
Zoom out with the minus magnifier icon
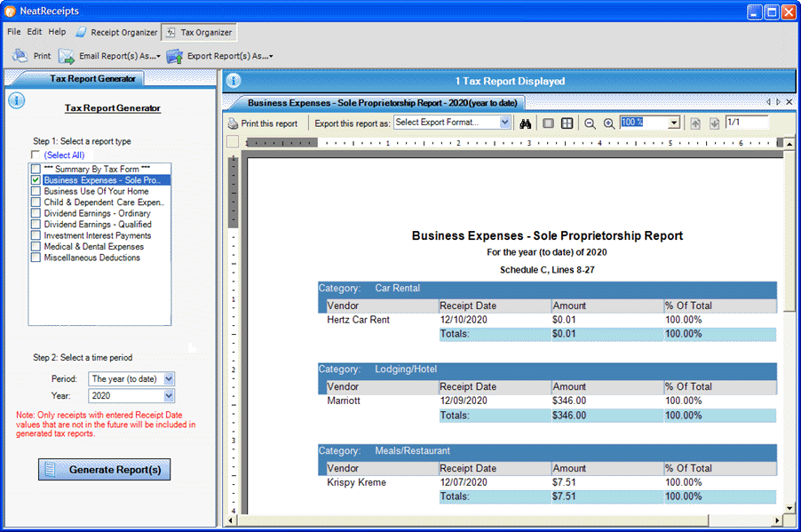(x=590, y=123)
